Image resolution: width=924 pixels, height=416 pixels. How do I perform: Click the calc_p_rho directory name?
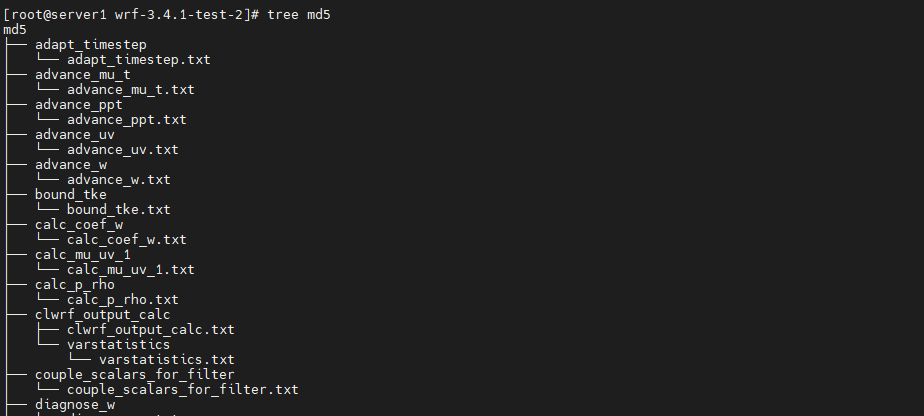(75, 285)
